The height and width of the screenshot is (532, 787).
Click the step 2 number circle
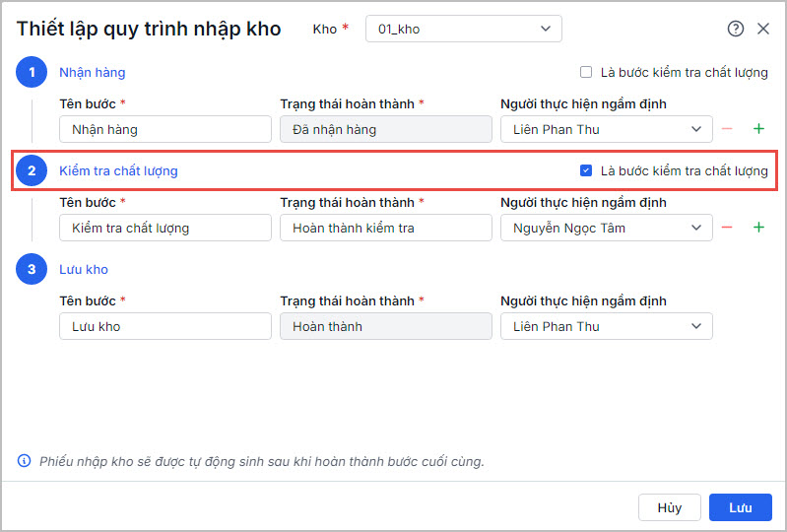pyautogui.click(x=32, y=170)
